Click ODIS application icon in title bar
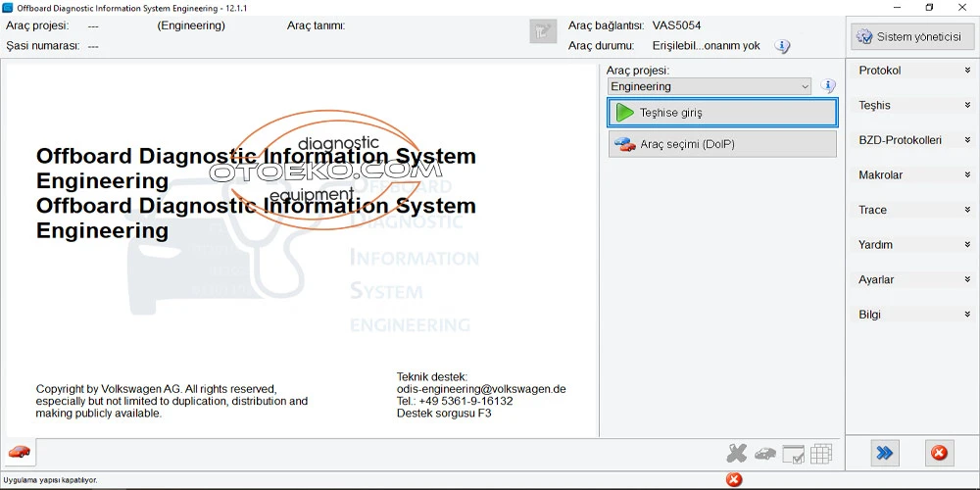 pos(8,8)
